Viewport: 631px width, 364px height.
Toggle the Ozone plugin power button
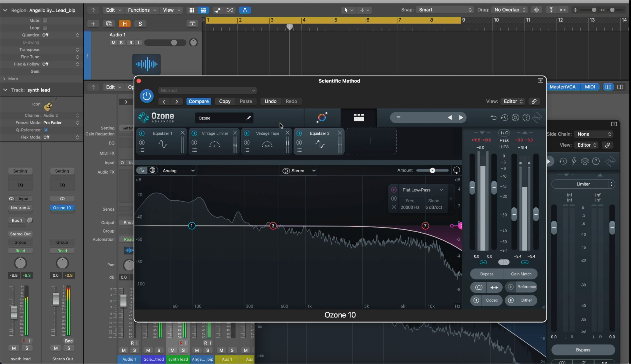coord(147,96)
